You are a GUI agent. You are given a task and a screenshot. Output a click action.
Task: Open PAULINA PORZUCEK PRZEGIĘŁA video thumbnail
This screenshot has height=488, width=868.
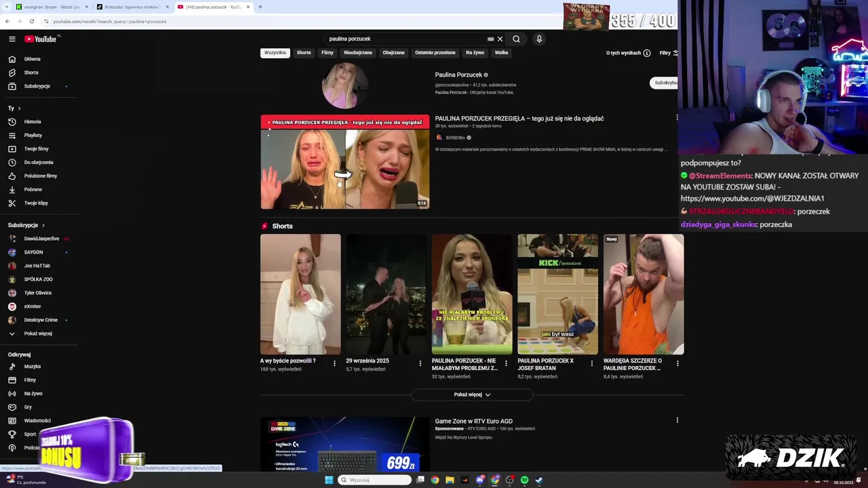(344, 162)
